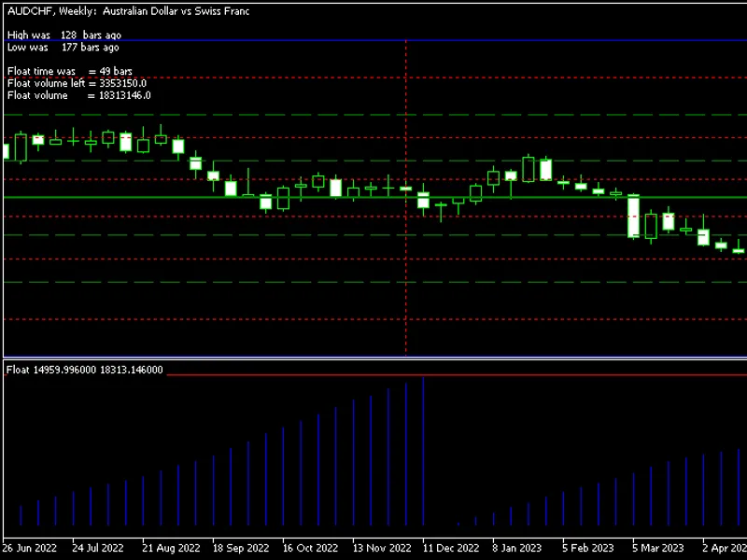
Task: Click the 24 Jul 2022 date on time axis
Action: click(x=98, y=548)
